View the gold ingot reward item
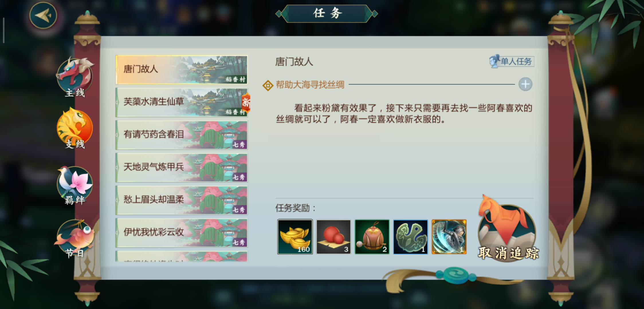 point(295,237)
